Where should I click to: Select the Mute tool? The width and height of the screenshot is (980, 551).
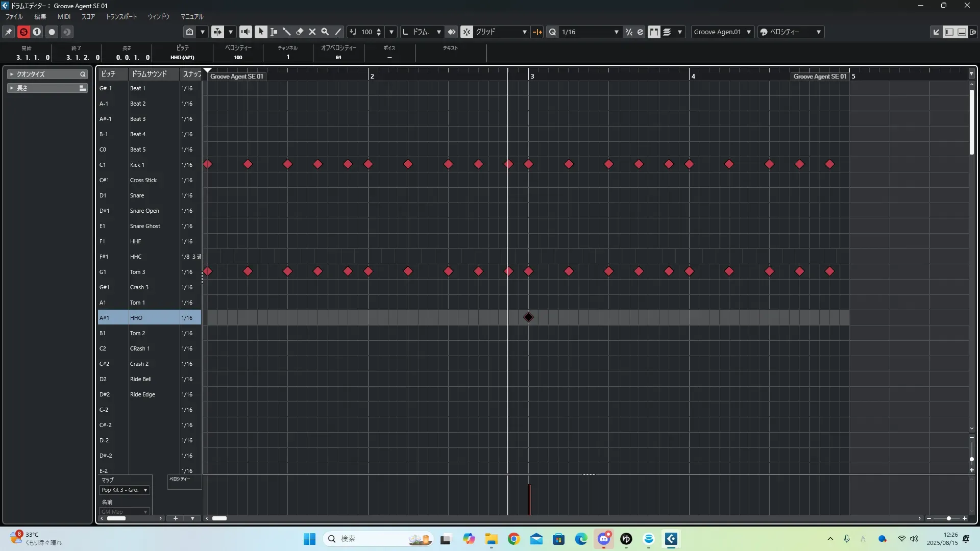[312, 32]
